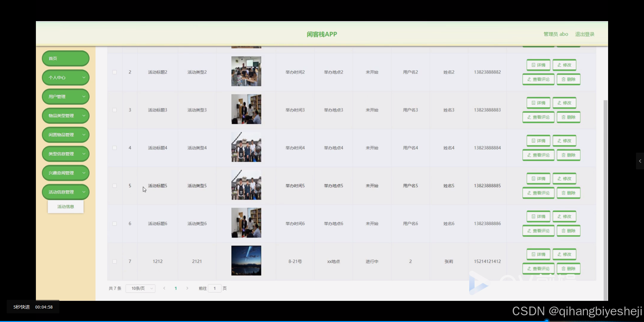Collapse the 活动信息管理 sidebar menu

[x=65, y=192]
